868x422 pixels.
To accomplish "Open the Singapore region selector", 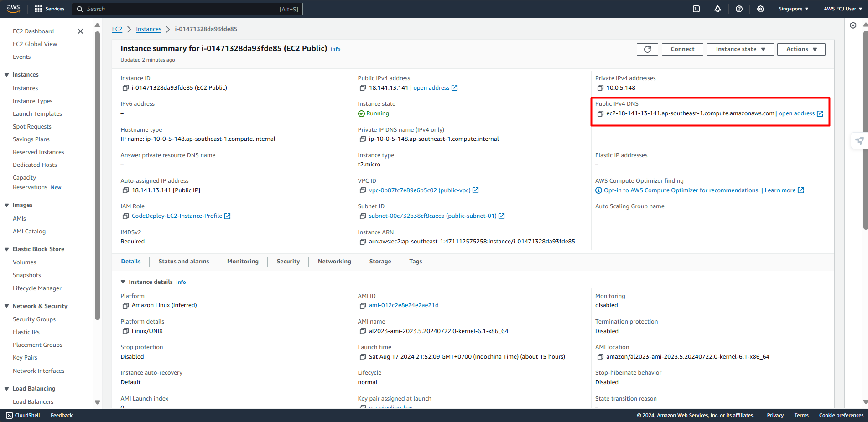I will pos(793,9).
